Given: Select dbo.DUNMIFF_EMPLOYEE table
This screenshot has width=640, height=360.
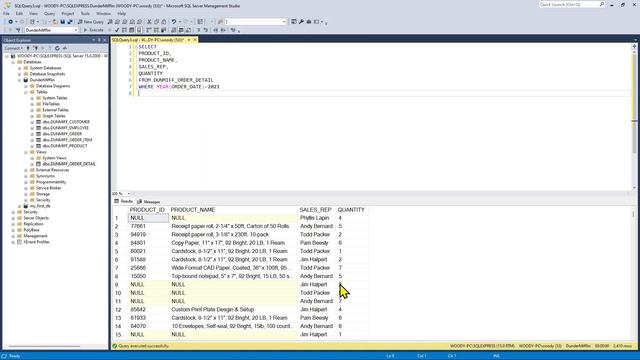Looking at the screenshot, I should [x=65, y=128].
